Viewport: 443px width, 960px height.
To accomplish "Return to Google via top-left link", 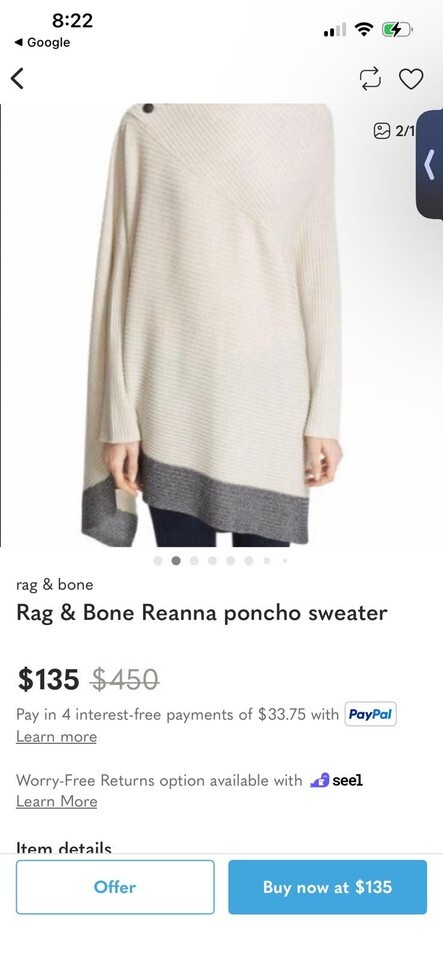I will click(42, 42).
